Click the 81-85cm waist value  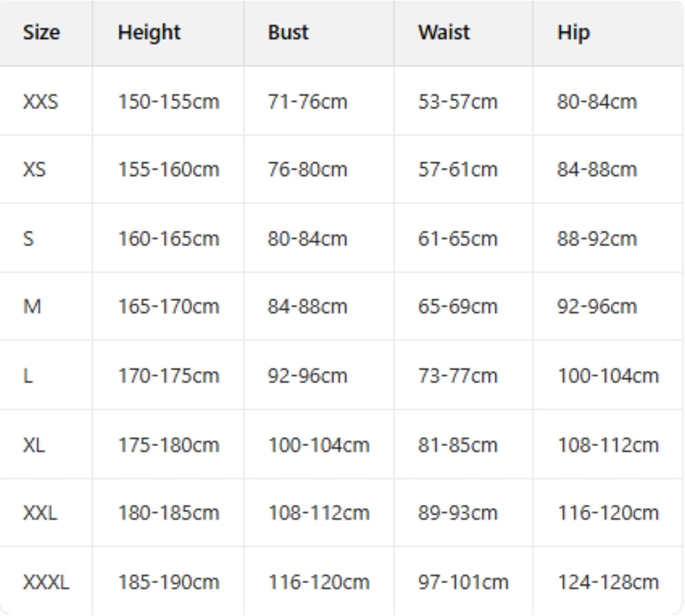click(x=458, y=445)
